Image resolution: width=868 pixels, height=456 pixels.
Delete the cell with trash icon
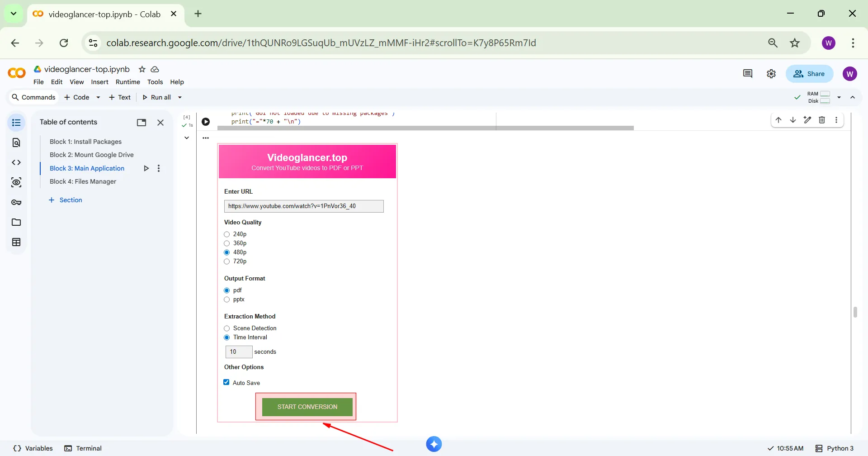click(x=822, y=120)
